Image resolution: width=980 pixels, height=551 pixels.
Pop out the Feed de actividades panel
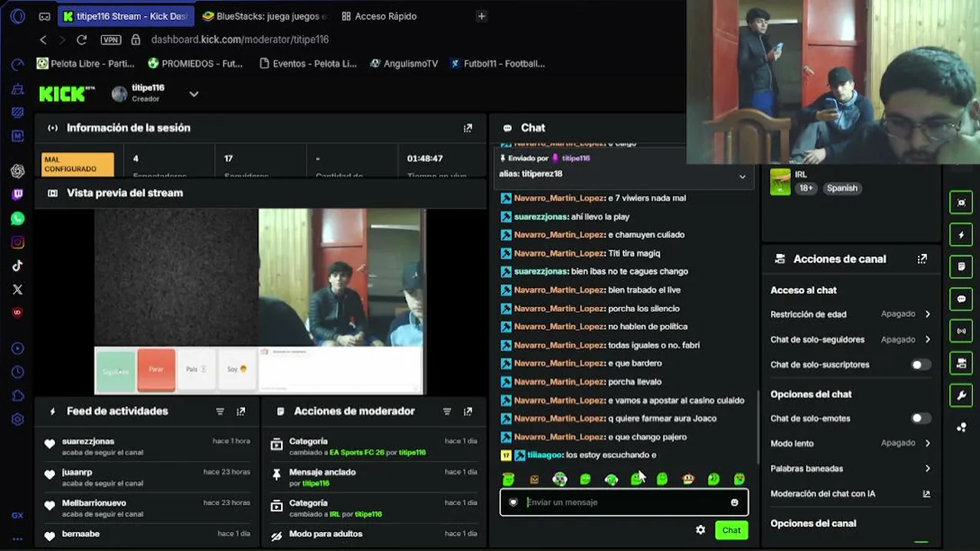pos(241,412)
